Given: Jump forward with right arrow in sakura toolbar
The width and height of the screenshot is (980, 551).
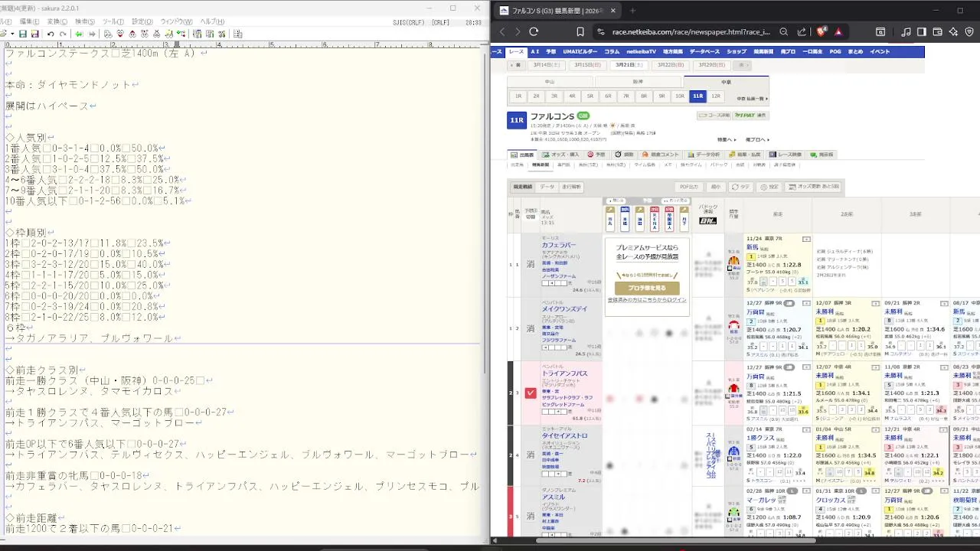Looking at the screenshot, I should [92, 34].
